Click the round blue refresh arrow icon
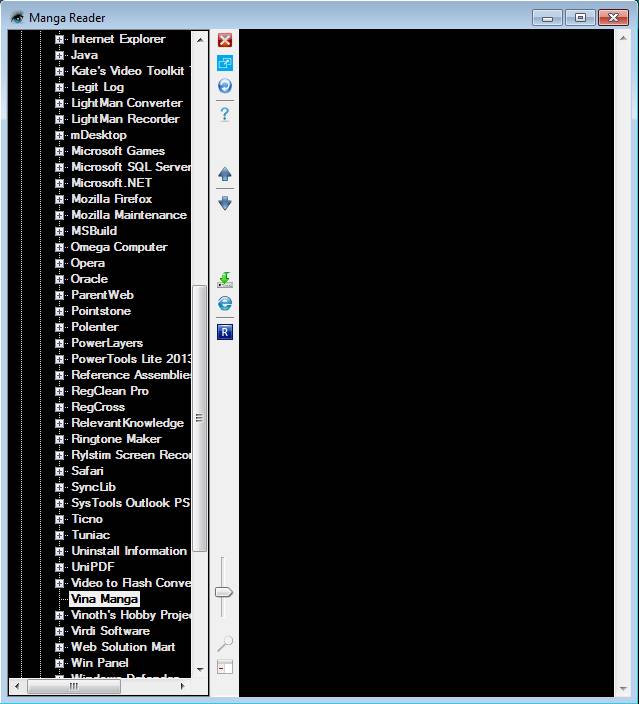639x704 pixels. click(x=225, y=85)
